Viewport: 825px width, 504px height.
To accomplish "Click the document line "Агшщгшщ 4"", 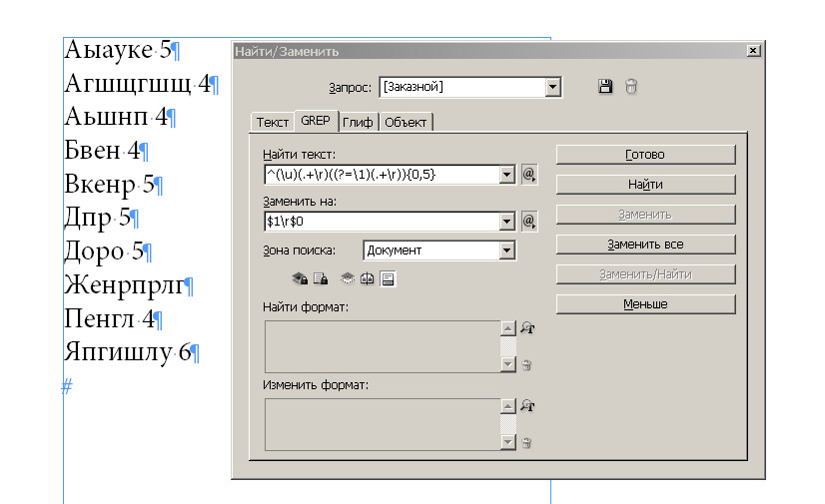I will 141,83.
